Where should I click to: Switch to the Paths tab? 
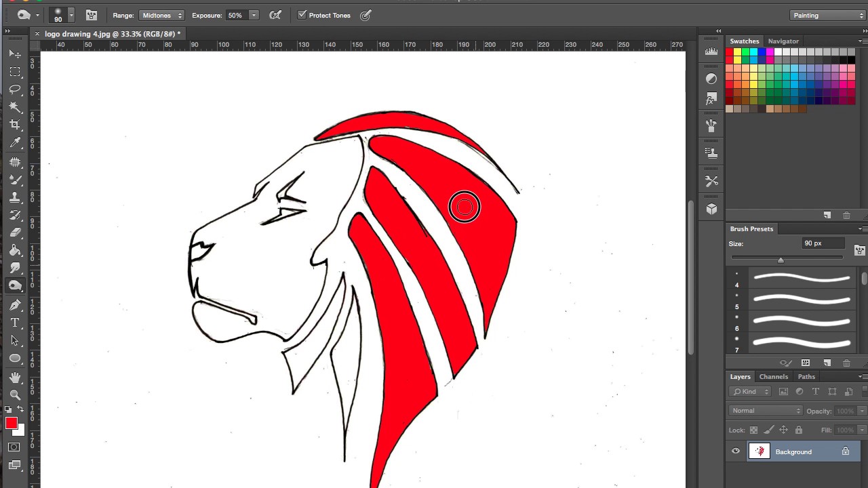(x=806, y=376)
